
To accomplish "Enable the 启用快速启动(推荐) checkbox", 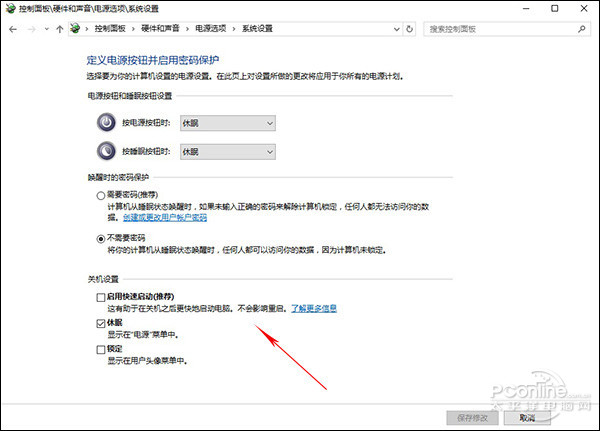I will coord(101,297).
